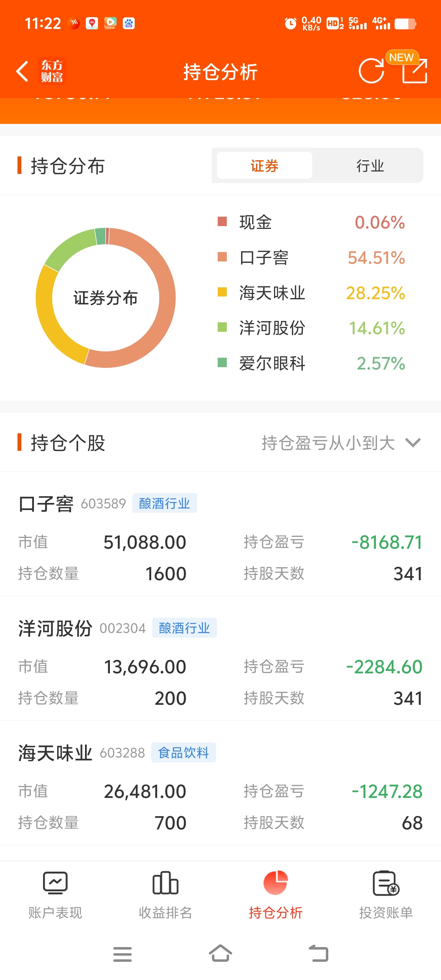Tap the Android back navigation button
The height and width of the screenshot is (980, 441).
tap(318, 953)
